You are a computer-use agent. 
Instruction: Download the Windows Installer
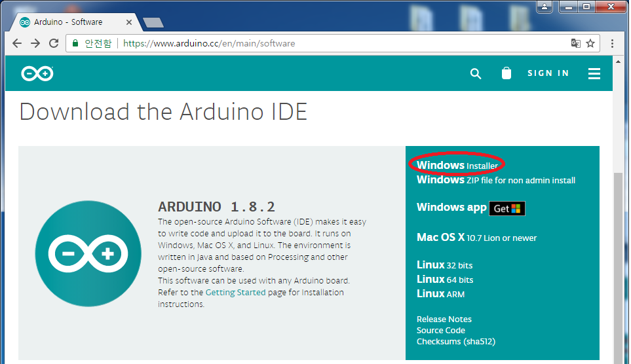click(457, 166)
